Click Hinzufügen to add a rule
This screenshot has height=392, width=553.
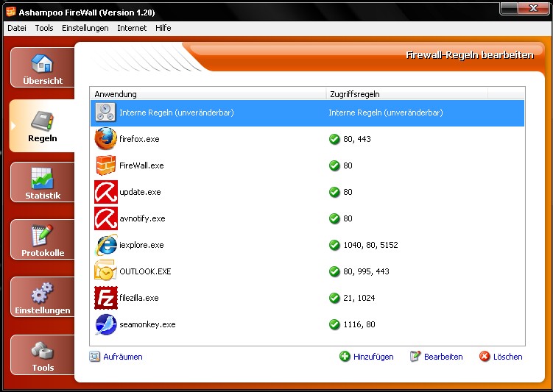(366, 357)
